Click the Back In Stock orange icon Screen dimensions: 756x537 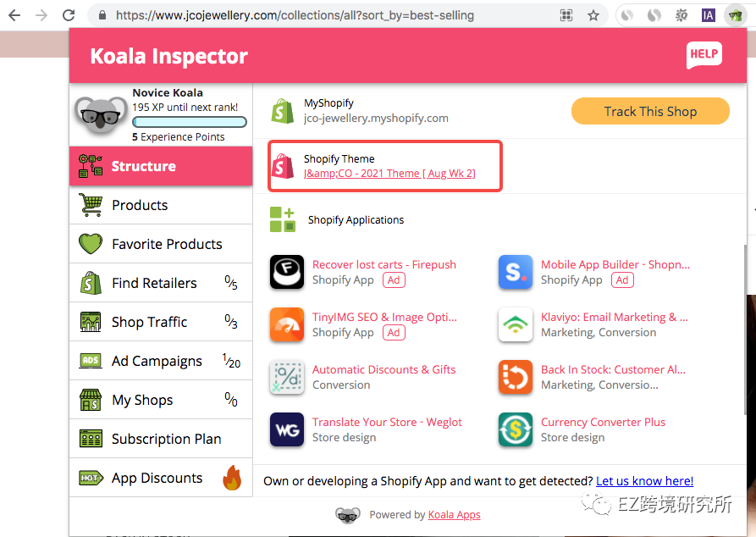(x=516, y=377)
